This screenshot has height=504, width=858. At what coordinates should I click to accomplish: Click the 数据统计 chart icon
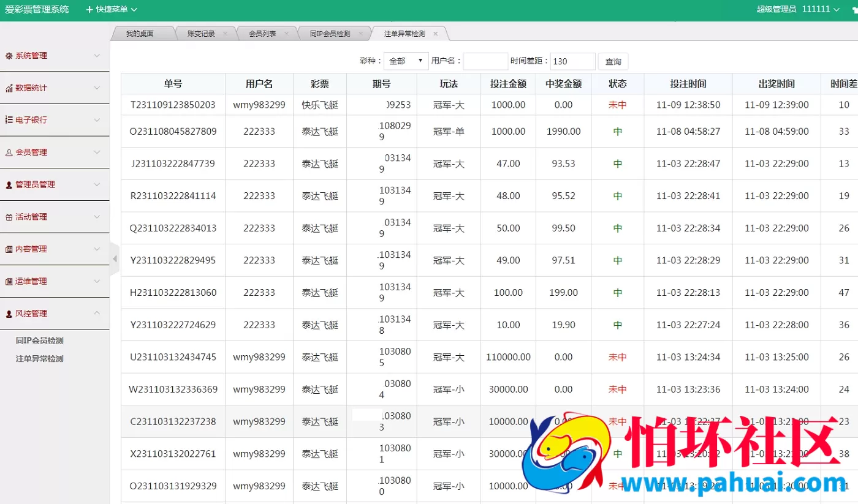click(9, 88)
